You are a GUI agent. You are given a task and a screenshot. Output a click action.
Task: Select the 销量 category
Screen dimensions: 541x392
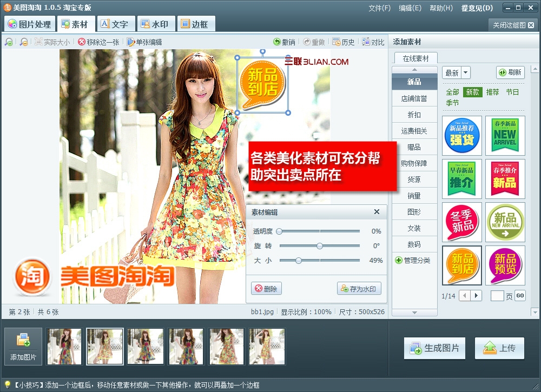[x=414, y=196]
